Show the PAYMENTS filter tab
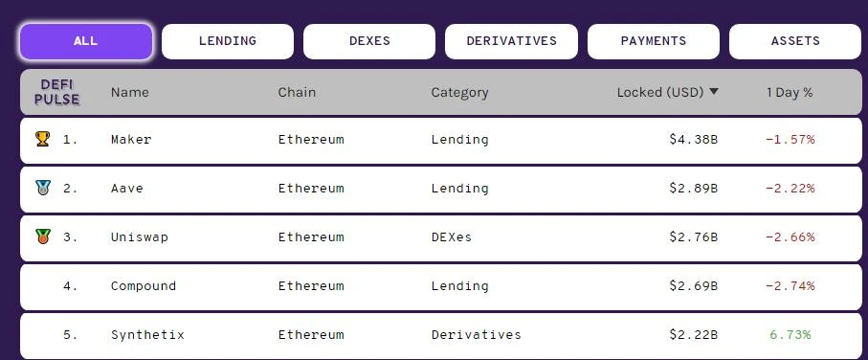The height and width of the screenshot is (360, 868). (x=654, y=41)
